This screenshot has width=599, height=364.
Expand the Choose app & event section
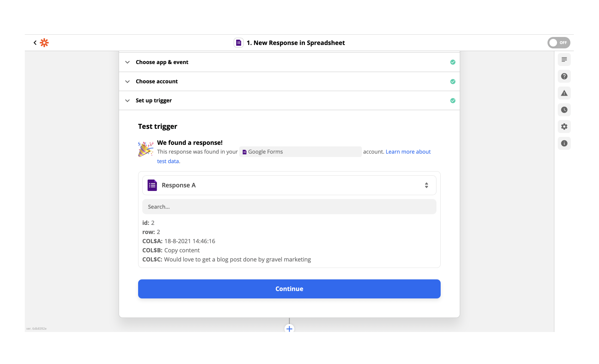[162, 62]
